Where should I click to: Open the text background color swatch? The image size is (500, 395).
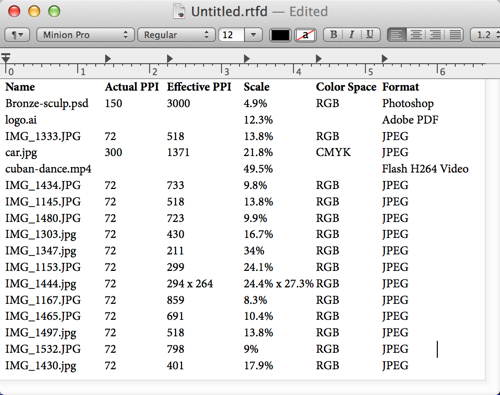(305, 35)
